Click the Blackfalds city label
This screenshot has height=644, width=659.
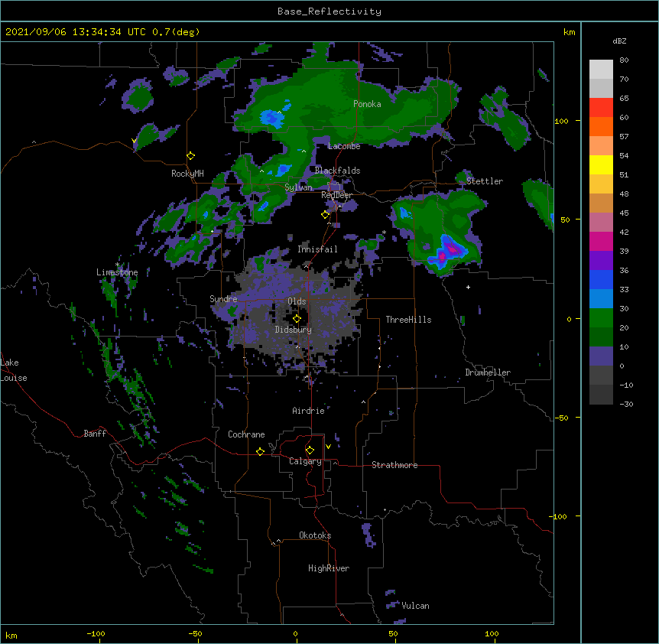337,171
